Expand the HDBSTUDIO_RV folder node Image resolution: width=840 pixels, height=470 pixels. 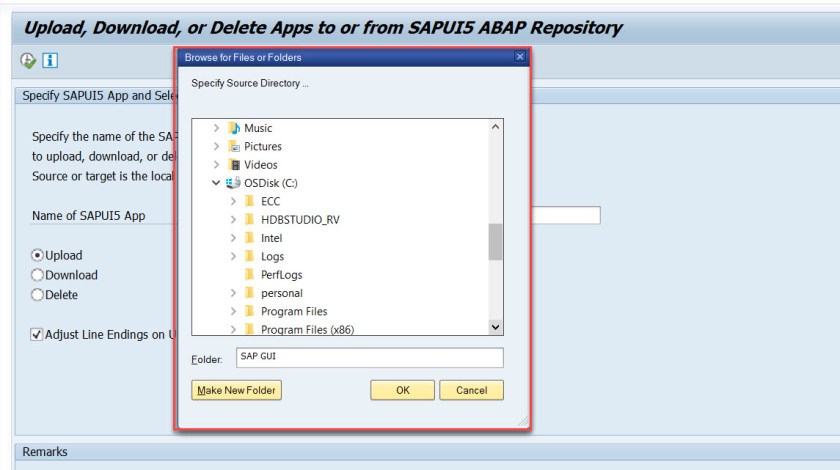(233, 220)
